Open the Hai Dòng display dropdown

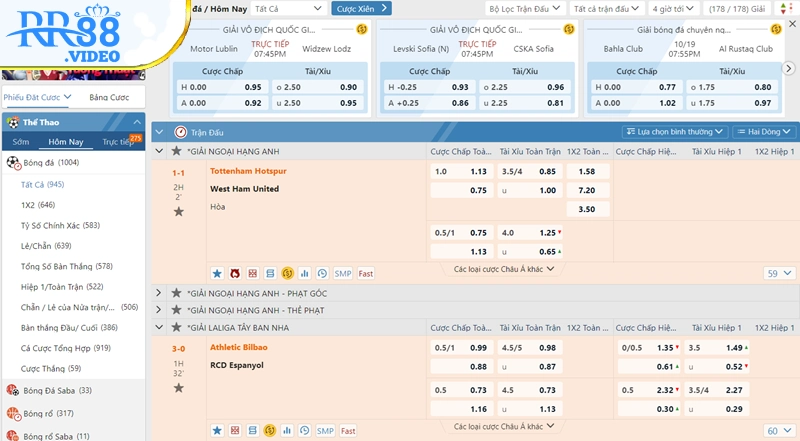click(764, 132)
